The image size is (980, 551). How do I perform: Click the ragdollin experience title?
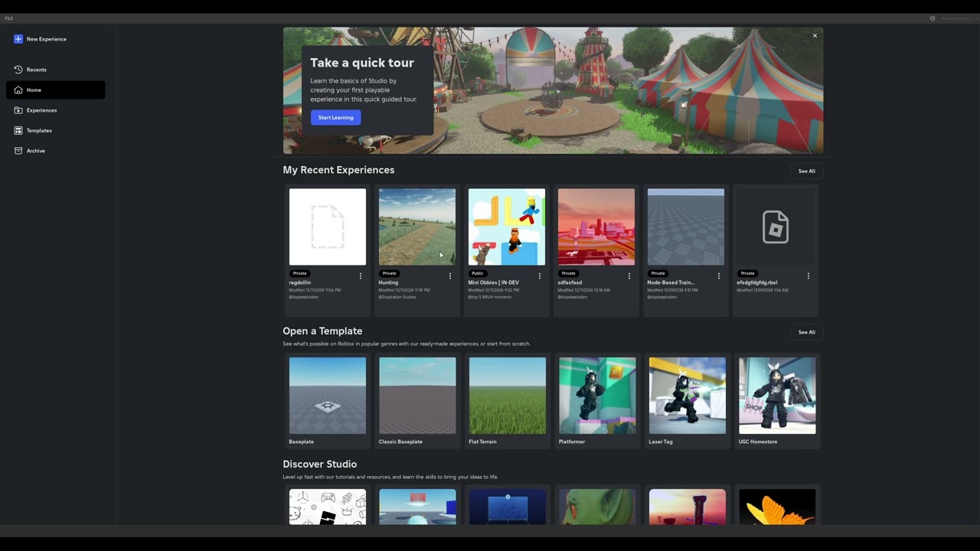coord(300,282)
